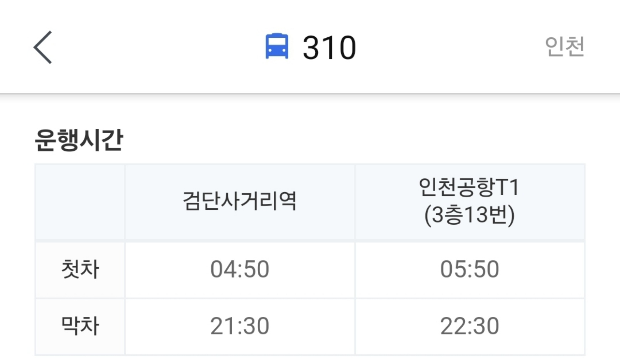Image resolution: width=620 pixels, height=364 pixels.
Task: Tap empty area right of 운행시간 heading
Action: (356, 140)
